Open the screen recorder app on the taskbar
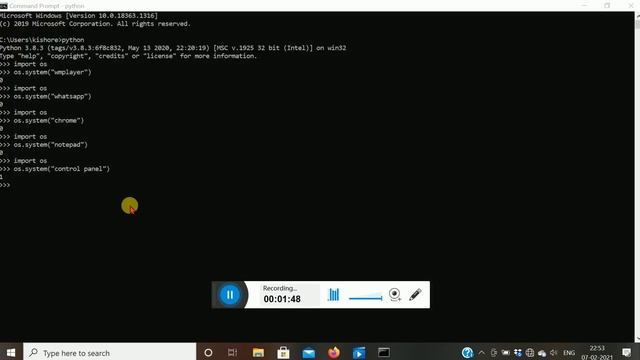This screenshot has height=360, width=640. point(359,353)
